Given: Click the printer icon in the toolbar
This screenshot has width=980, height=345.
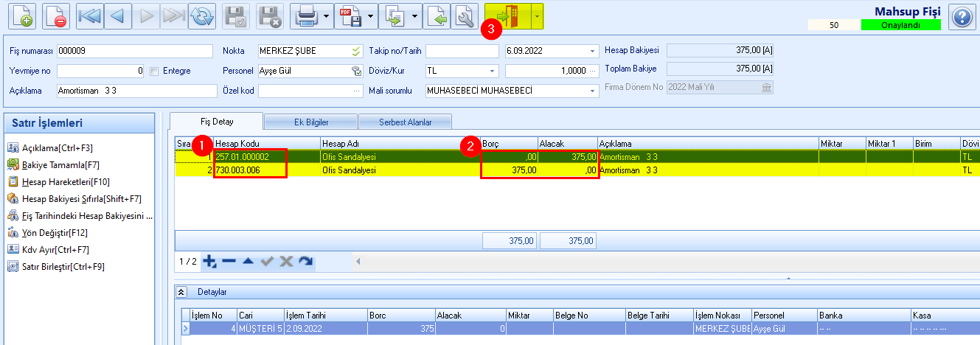Looking at the screenshot, I should coord(305,15).
